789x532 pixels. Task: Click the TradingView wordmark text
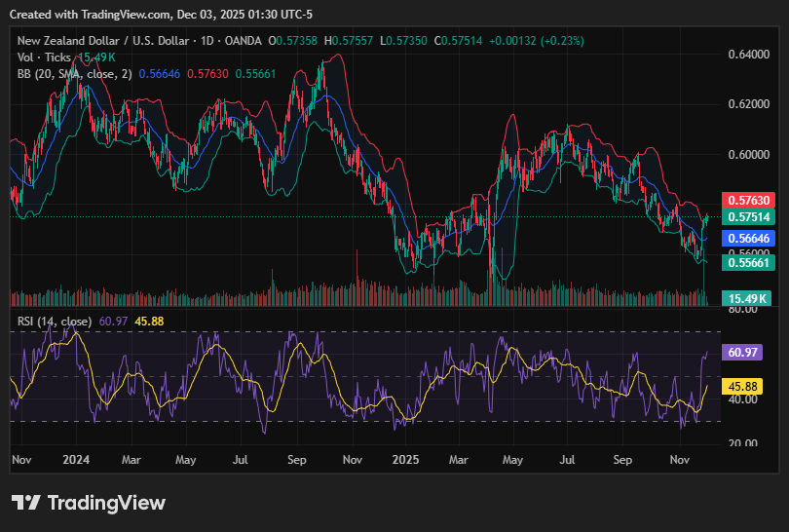(106, 503)
